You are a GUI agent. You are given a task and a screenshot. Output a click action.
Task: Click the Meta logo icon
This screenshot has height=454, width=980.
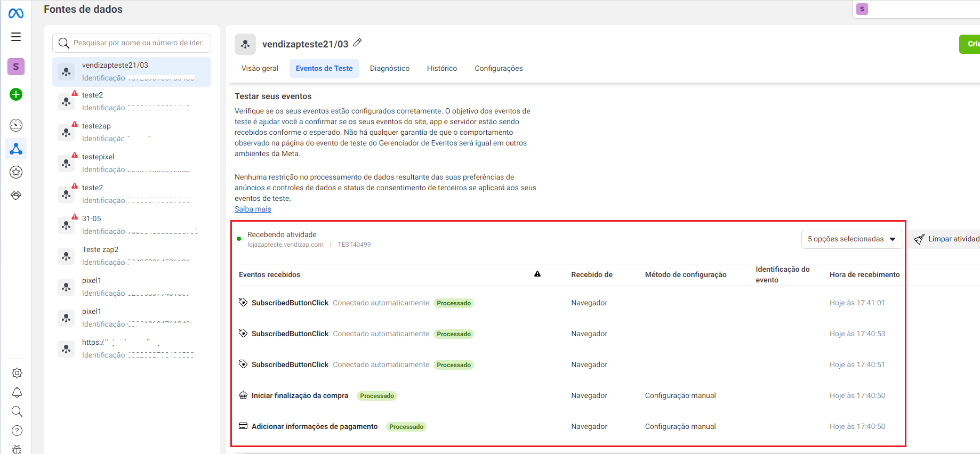tap(16, 13)
